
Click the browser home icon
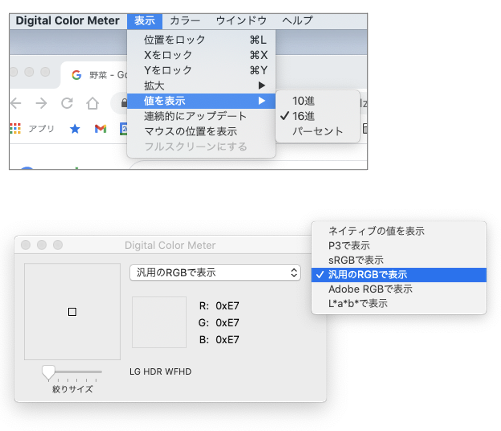coord(92,103)
